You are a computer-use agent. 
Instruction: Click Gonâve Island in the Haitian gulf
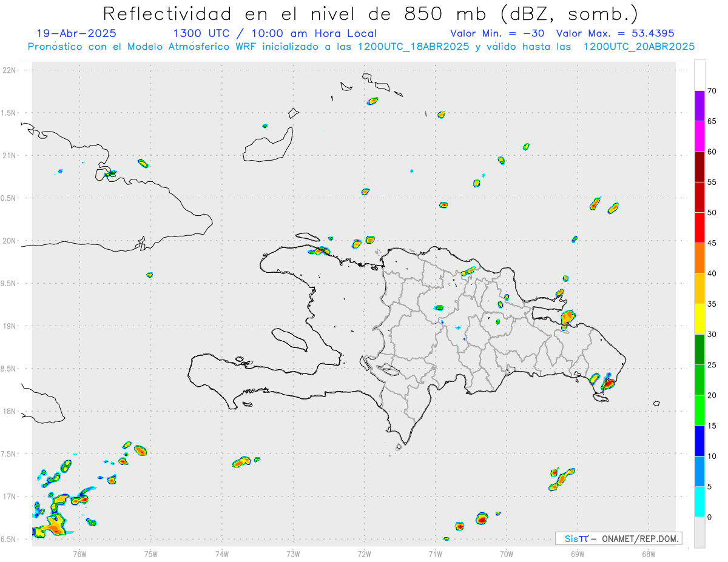click(289, 339)
